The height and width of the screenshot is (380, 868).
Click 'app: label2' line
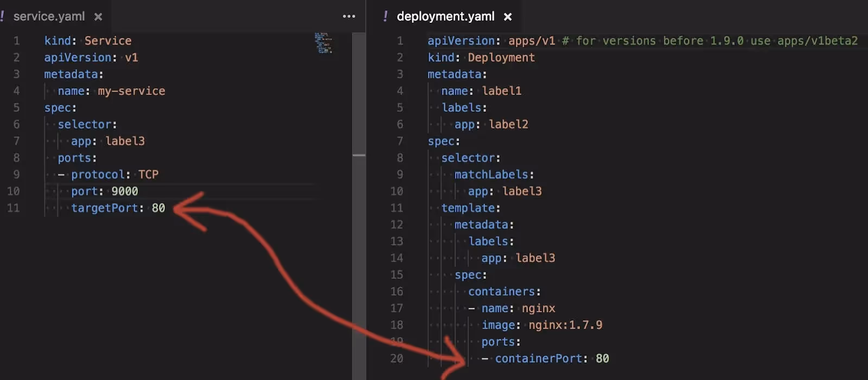point(491,124)
